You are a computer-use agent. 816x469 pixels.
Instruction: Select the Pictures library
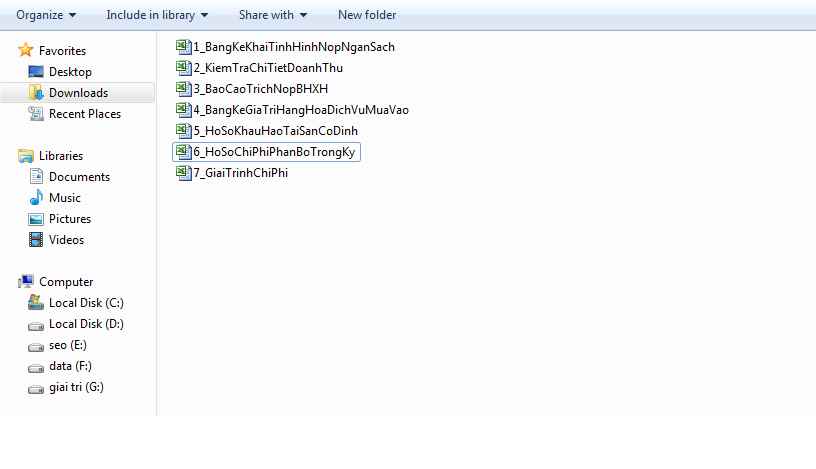click(70, 219)
